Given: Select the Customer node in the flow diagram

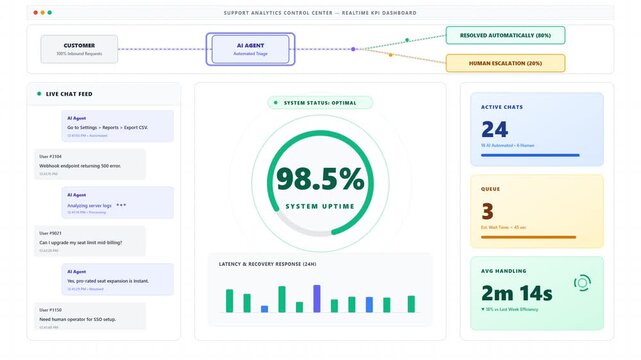Looking at the screenshot, I should tap(79, 49).
